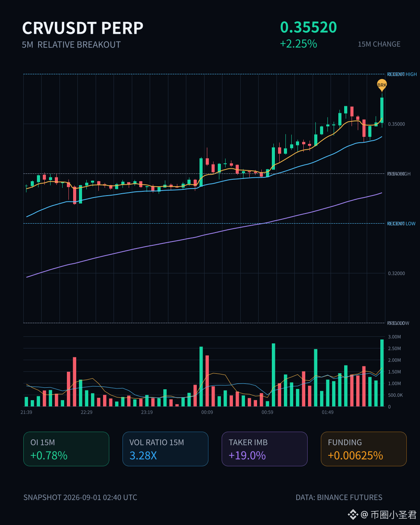
Task: Click the 0.35520 current price
Action: point(308,27)
